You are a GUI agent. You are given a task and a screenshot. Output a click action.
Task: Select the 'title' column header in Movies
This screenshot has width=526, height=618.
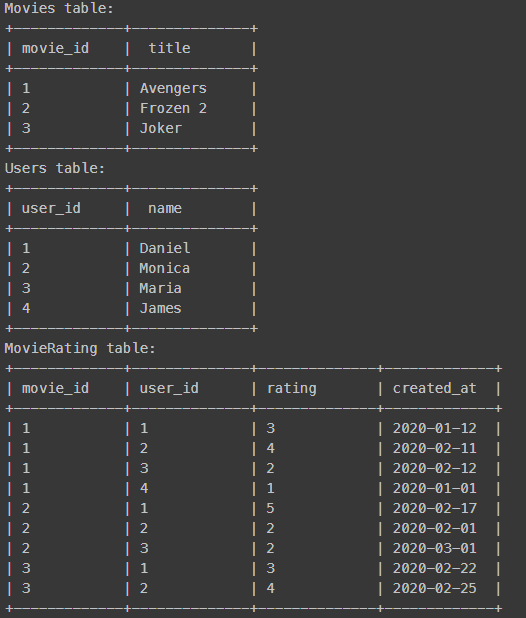169,48
